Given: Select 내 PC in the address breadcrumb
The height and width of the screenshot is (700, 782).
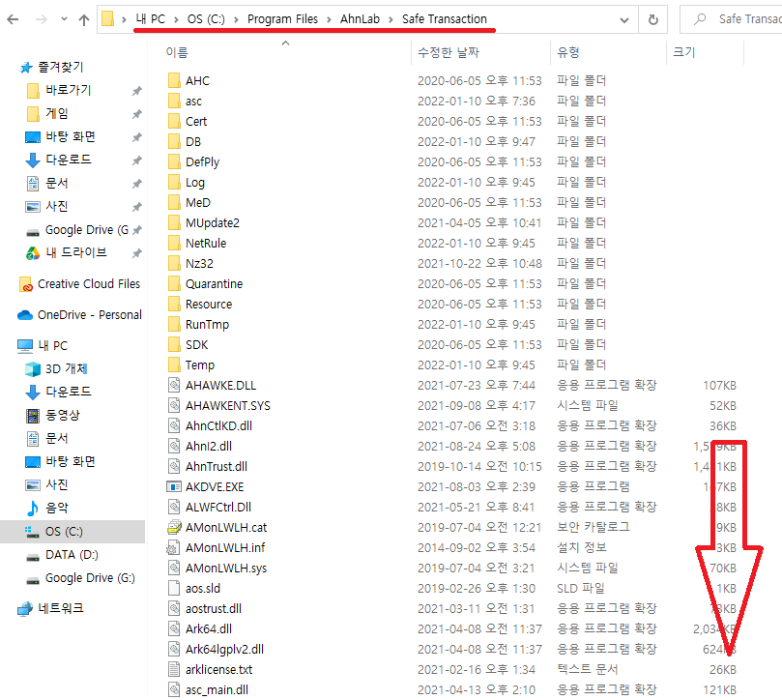Looking at the screenshot, I should [x=151, y=19].
